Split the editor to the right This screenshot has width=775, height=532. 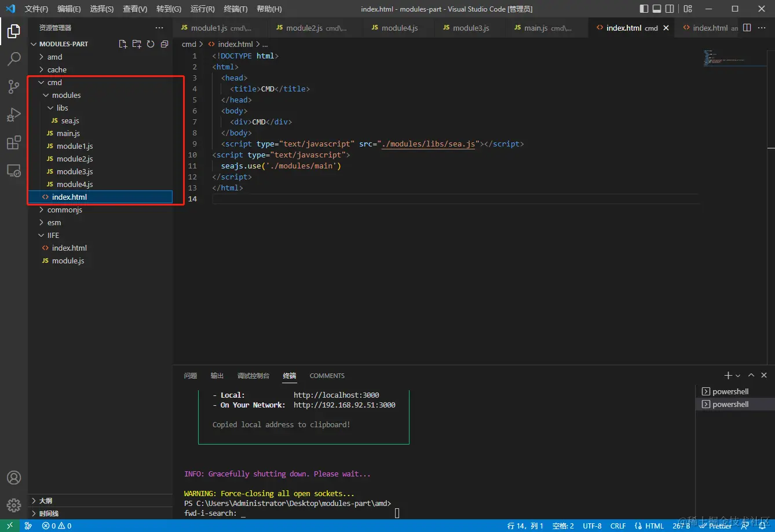click(747, 28)
